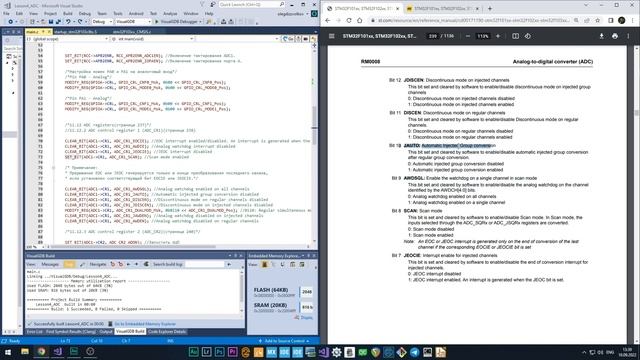640x360 pixels.
Task: Open the Debug menu in Visual Studio
Action: click(84, 13)
